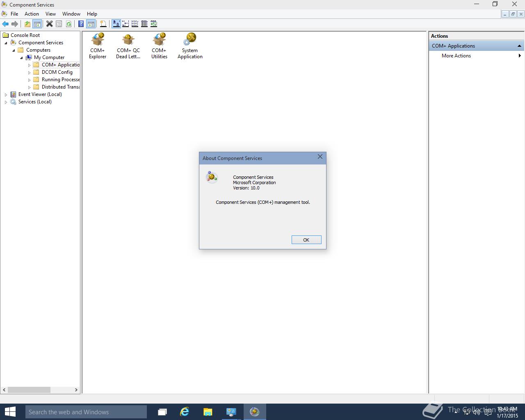Image resolution: width=525 pixels, height=420 pixels.
Task: Open the Action menu
Action: (32, 14)
